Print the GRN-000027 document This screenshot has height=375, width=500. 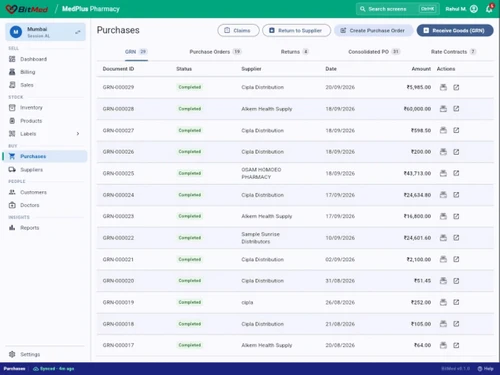(443, 130)
